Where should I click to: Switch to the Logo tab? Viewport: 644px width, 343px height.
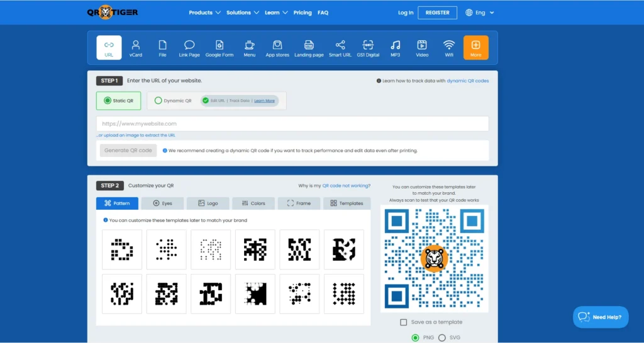(208, 203)
